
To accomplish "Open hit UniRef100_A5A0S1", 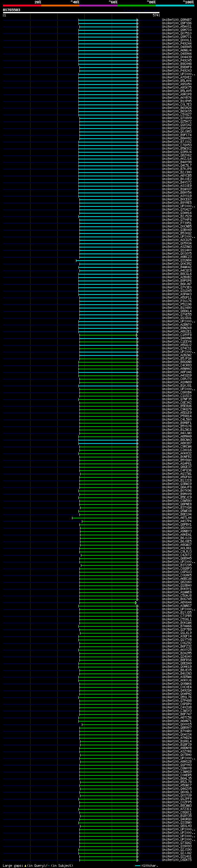I will pyautogui.click(x=177, y=26).
